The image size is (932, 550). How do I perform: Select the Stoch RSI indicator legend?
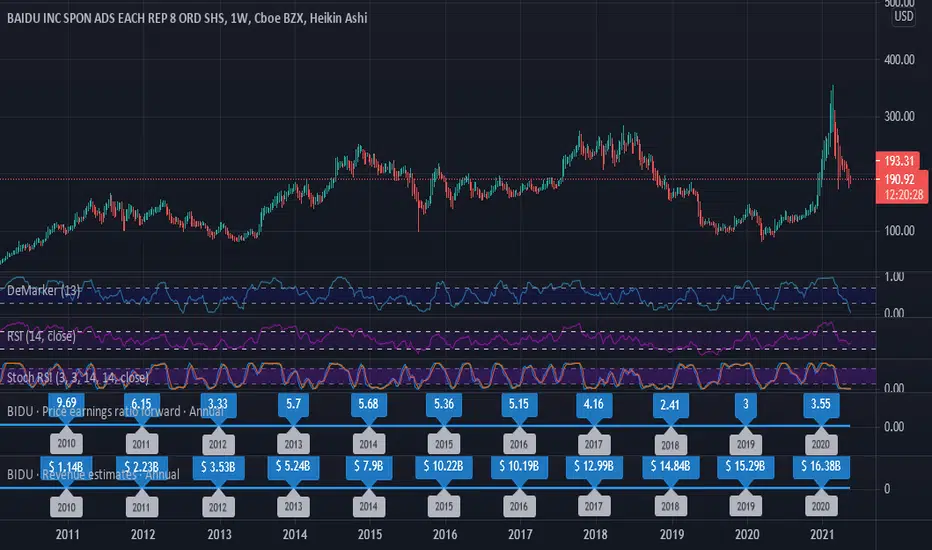pyautogui.click(x=78, y=377)
